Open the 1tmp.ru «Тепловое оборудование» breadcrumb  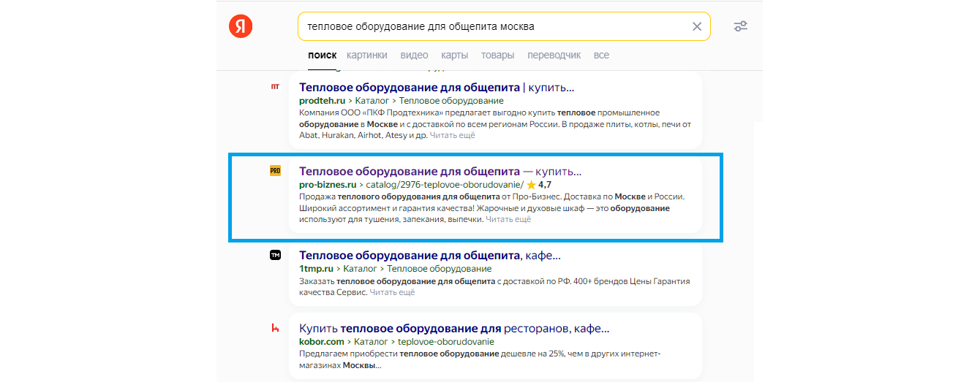(439, 269)
